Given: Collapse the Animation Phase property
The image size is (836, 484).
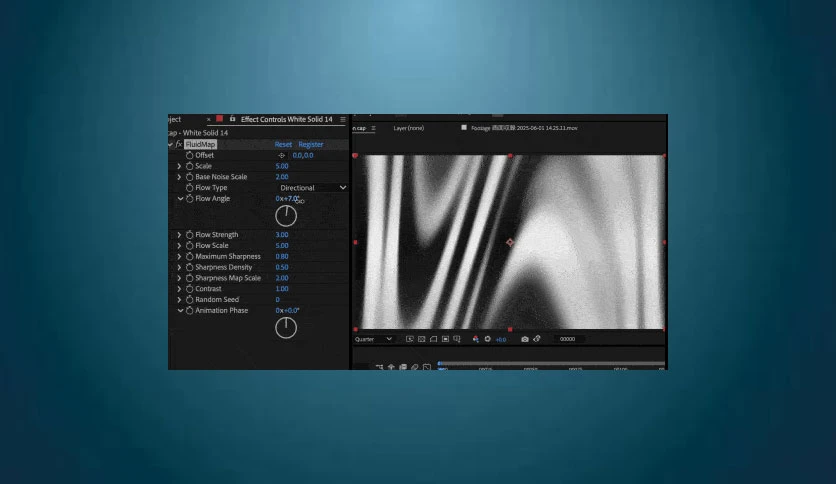Looking at the screenshot, I should point(180,310).
